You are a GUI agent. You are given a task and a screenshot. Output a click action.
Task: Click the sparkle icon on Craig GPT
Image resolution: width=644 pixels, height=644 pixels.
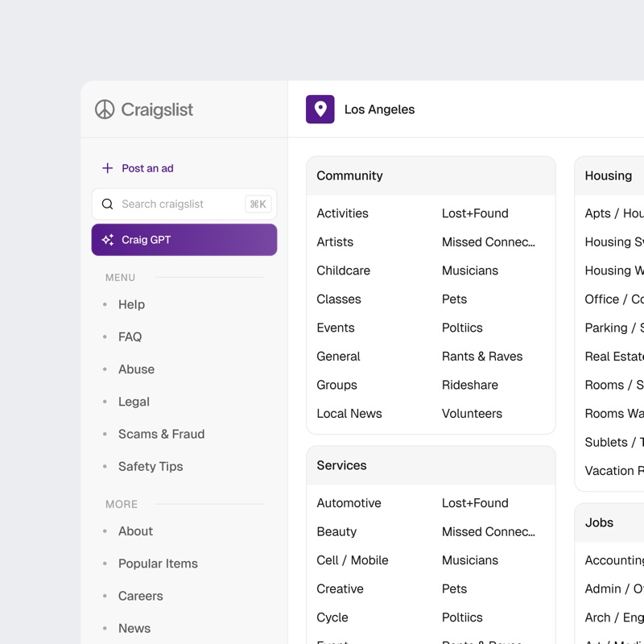[108, 239]
